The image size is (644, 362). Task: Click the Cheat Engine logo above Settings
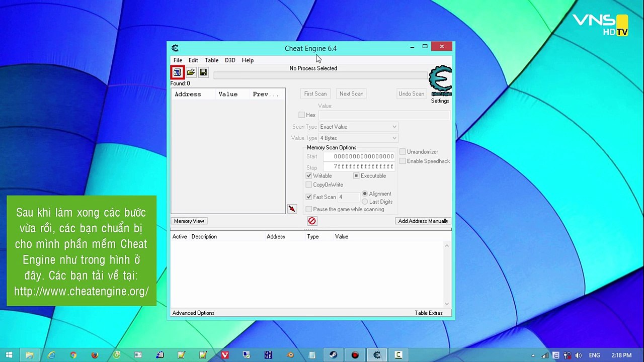point(440,80)
